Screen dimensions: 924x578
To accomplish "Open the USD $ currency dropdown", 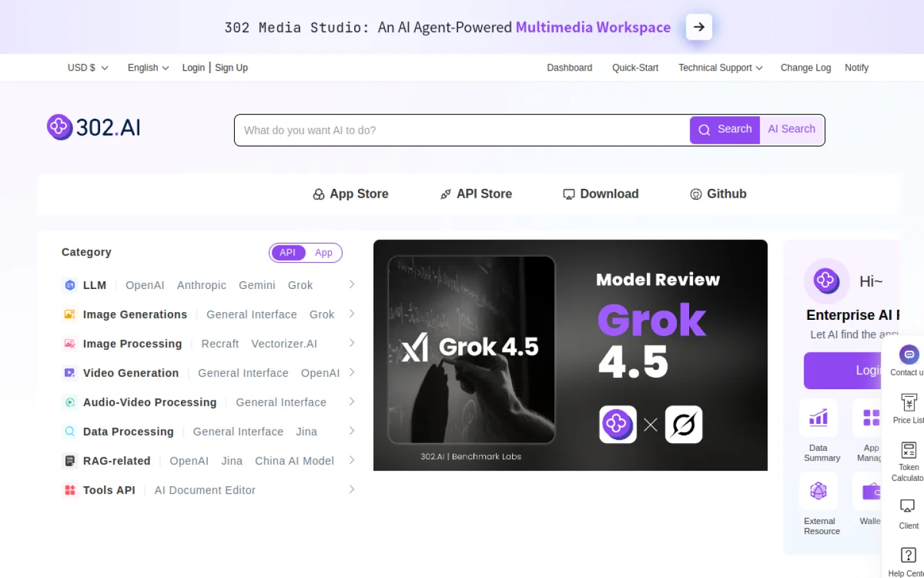I will (x=88, y=67).
